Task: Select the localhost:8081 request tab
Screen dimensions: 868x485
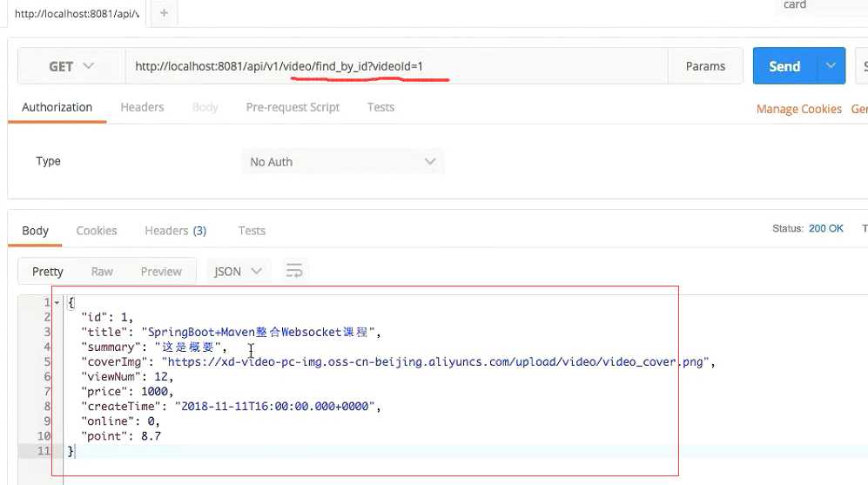Action: click(77, 14)
